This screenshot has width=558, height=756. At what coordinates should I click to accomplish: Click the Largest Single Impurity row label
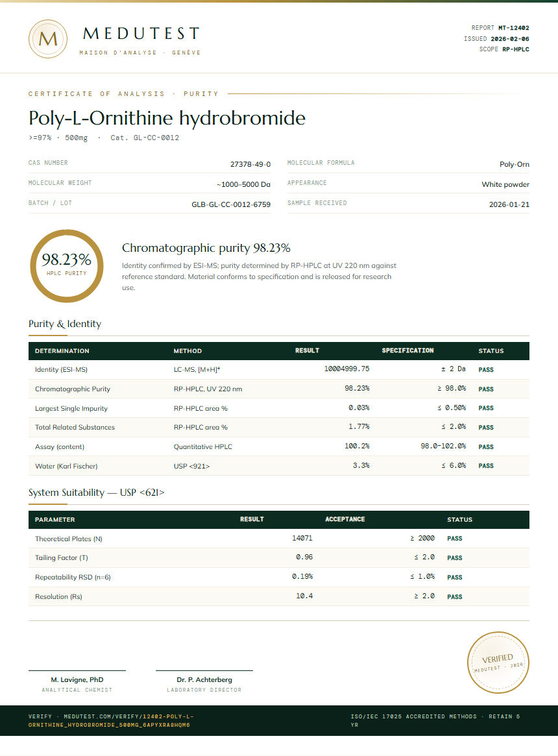71,408
